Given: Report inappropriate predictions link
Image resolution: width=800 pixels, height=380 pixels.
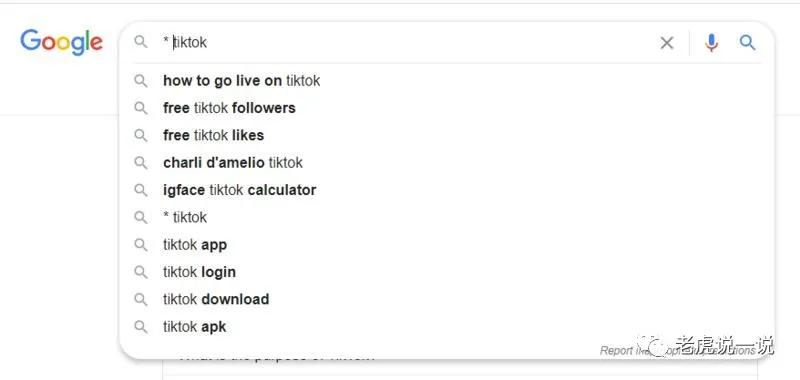Looking at the screenshot, I should (x=678, y=350).
